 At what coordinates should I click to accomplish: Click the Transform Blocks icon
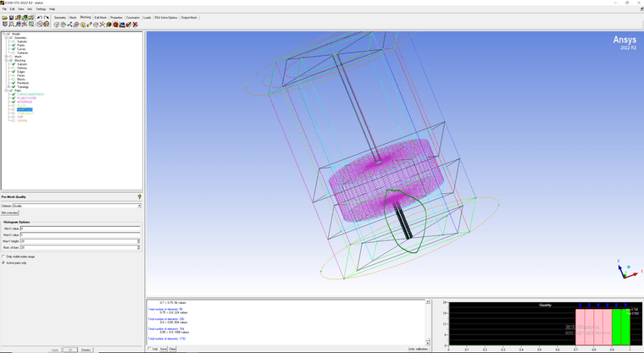click(x=96, y=25)
